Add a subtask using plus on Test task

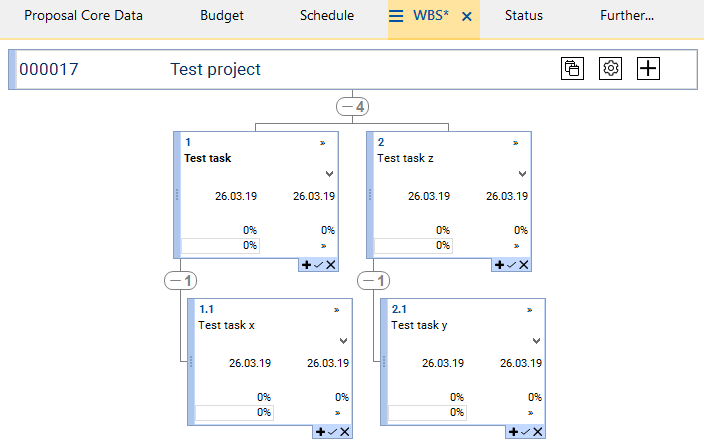tap(304, 265)
